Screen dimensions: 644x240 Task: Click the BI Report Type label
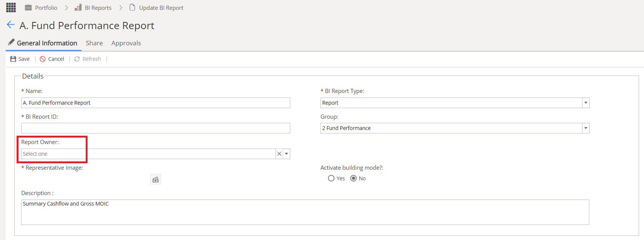click(x=342, y=91)
